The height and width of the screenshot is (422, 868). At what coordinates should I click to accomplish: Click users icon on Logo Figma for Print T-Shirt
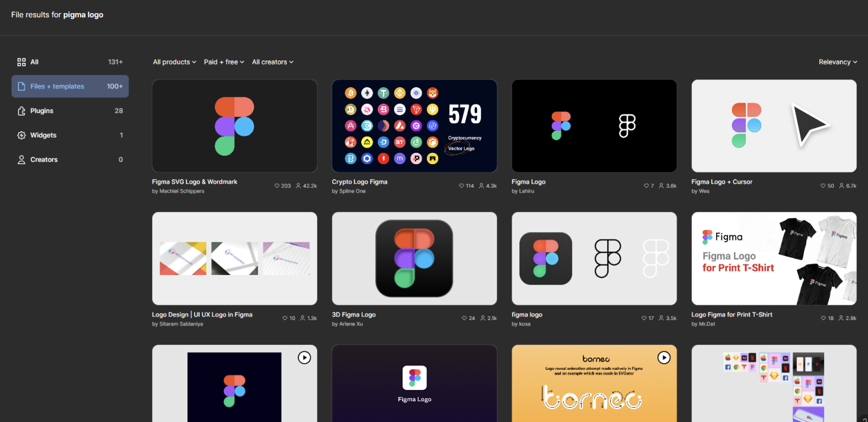coord(841,318)
